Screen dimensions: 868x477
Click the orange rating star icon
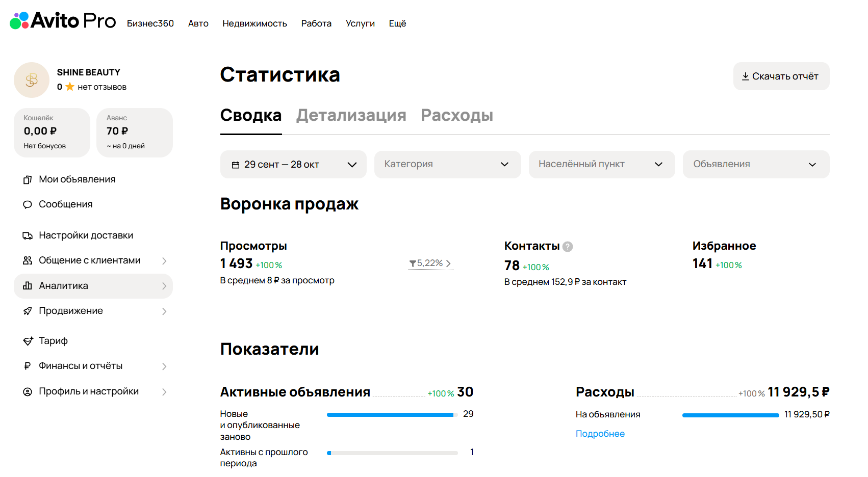[70, 87]
